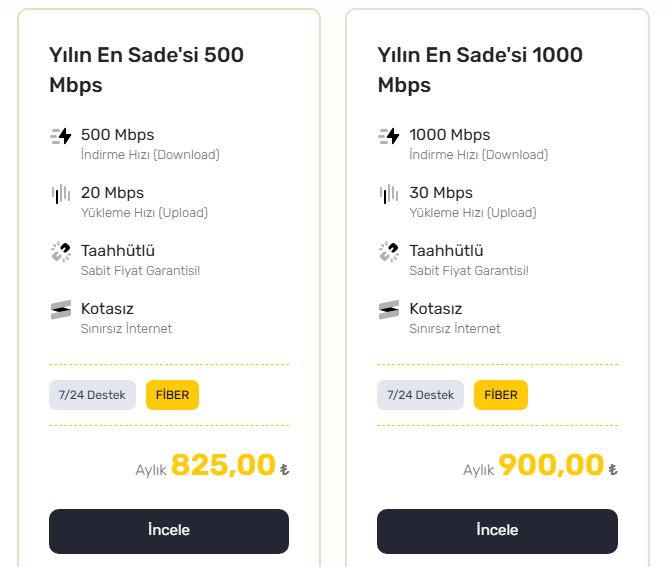The width and height of the screenshot is (671, 567).
Task: Click the lightning download speed icon for 500 Mbps
Action: 61,136
